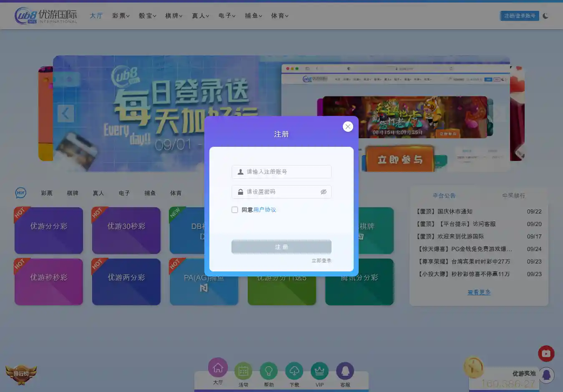Image resolution: width=563 pixels, height=392 pixels.
Task: Click the home lobby icon in bottom dock
Action: pyautogui.click(x=218, y=368)
